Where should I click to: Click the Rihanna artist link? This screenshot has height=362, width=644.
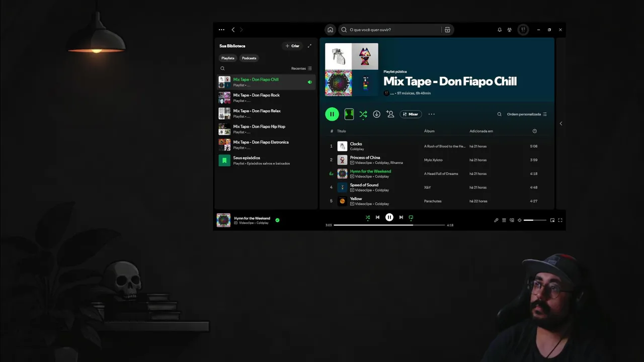[x=396, y=163]
